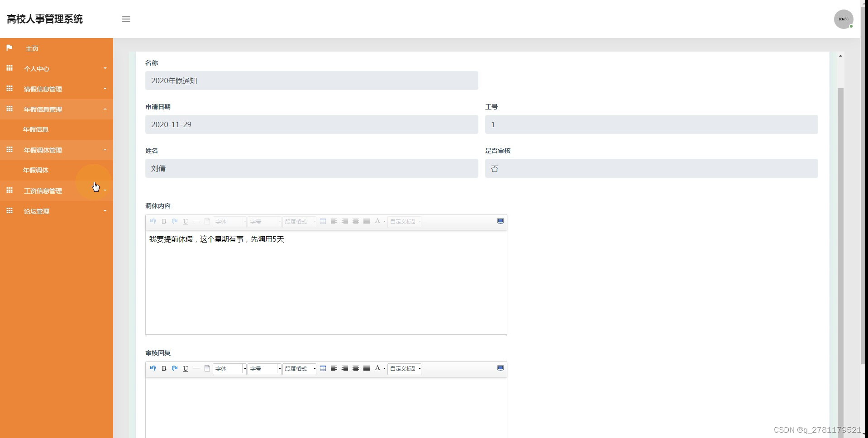
Task: Justify text in 审核回复 editor
Action: (x=367, y=368)
